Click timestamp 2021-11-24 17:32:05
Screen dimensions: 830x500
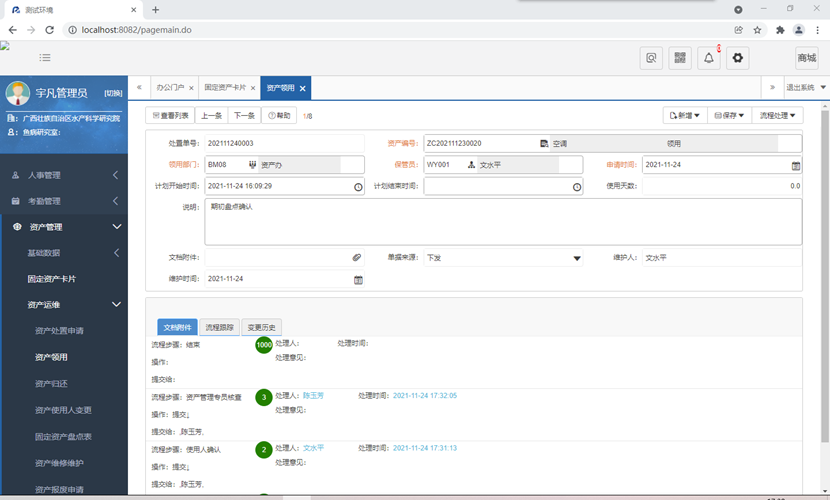pos(425,396)
